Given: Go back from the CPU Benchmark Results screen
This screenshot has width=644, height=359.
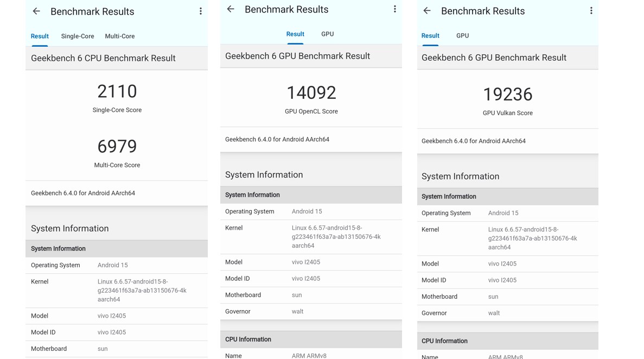Looking at the screenshot, I should pos(36,11).
